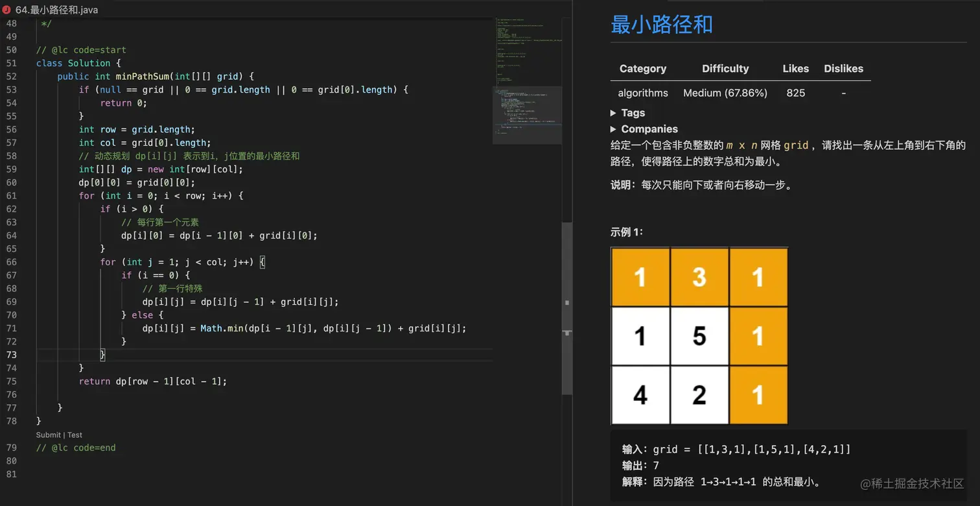Image resolution: width=980 pixels, height=506 pixels.
Task: Click the grid cell showing 2
Action: point(699,395)
